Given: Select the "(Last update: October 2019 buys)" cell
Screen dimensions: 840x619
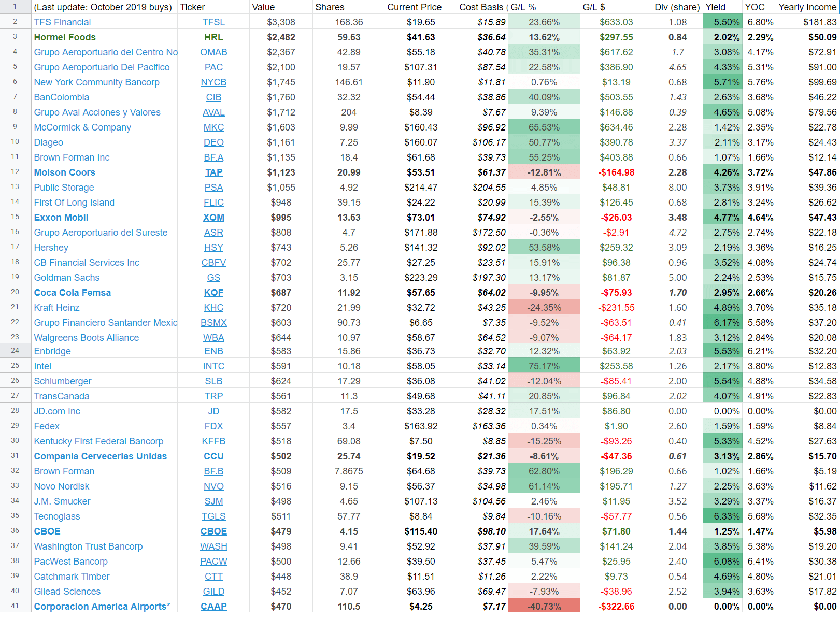Looking at the screenshot, I should [104, 7].
